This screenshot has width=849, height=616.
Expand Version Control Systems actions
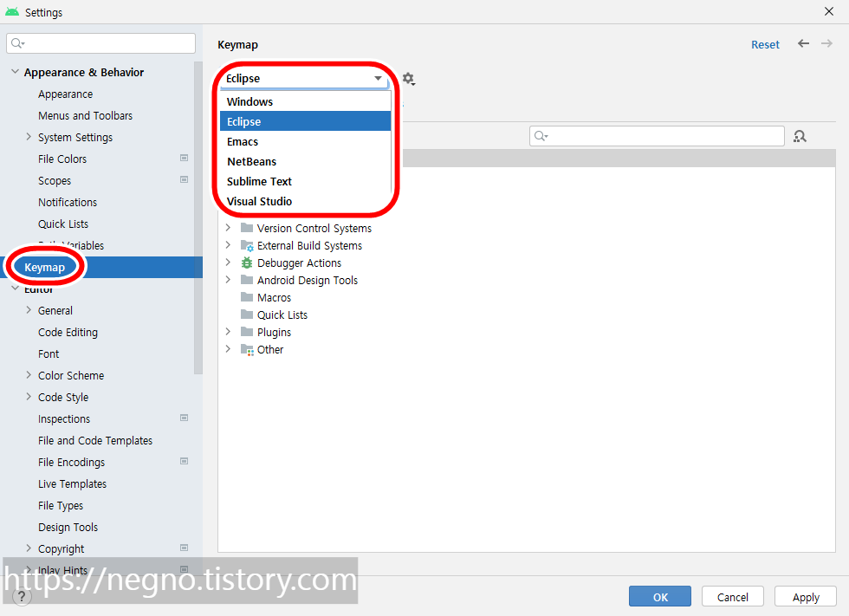tap(228, 228)
